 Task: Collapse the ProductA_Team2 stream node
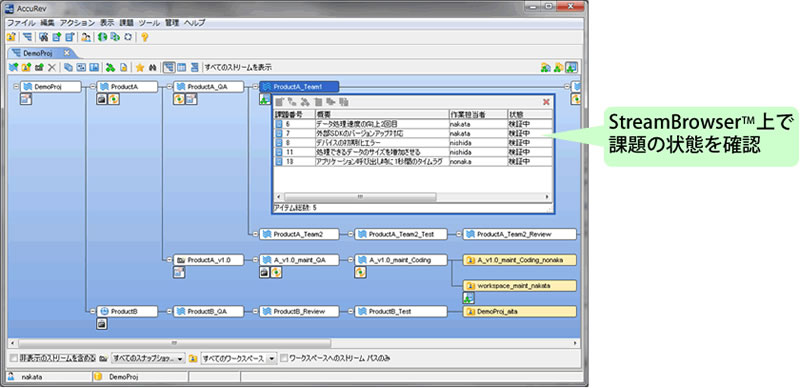coord(255,234)
